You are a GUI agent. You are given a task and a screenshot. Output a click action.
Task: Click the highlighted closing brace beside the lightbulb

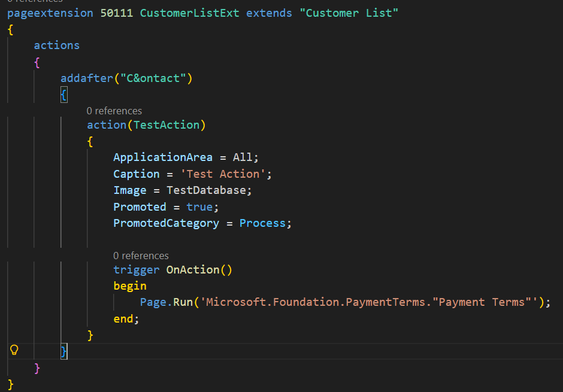pyautogui.click(x=64, y=351)
